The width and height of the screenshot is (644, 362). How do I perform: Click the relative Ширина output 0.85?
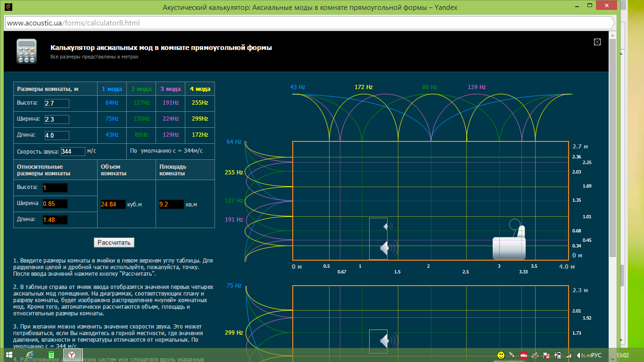(55, 204)
